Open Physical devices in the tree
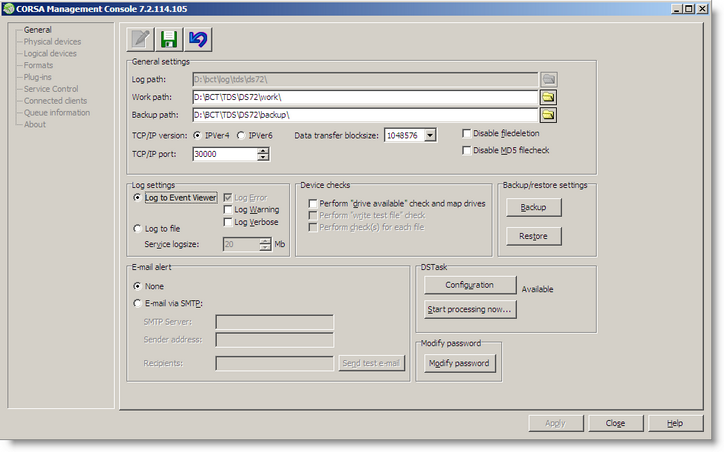Viewport: 724px width, 452px height. (52, 42)
